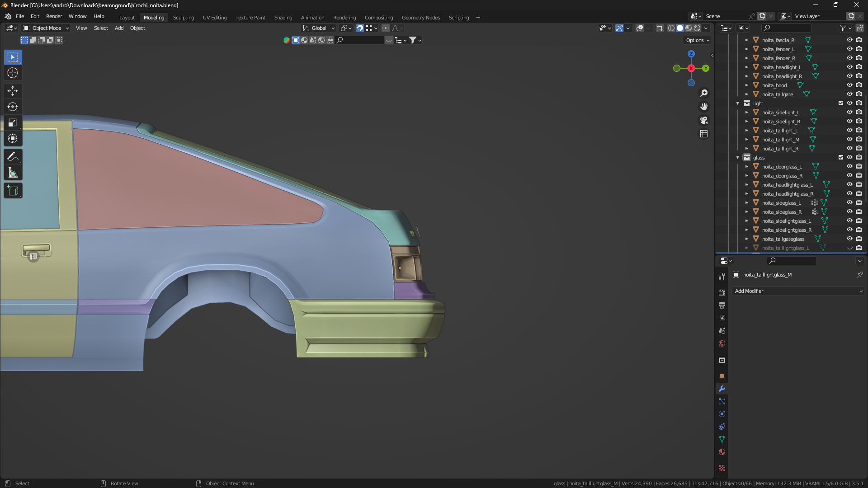Viewport: 868px width, 488px height.
Task: Switch perspective/orthographic grid icon
Action: click(704, 134)
